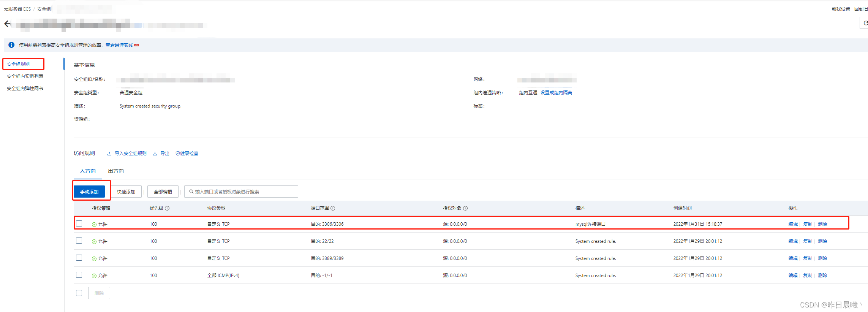Click the blue info icon in banner
Screen dimensions: 868x312
(x=11, y=45)
